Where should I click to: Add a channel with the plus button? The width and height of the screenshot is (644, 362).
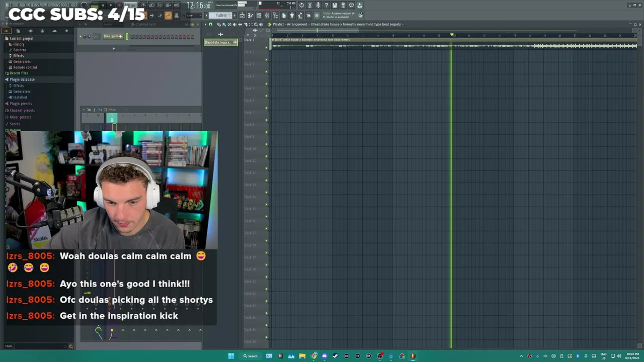click(x=114, y=49)
